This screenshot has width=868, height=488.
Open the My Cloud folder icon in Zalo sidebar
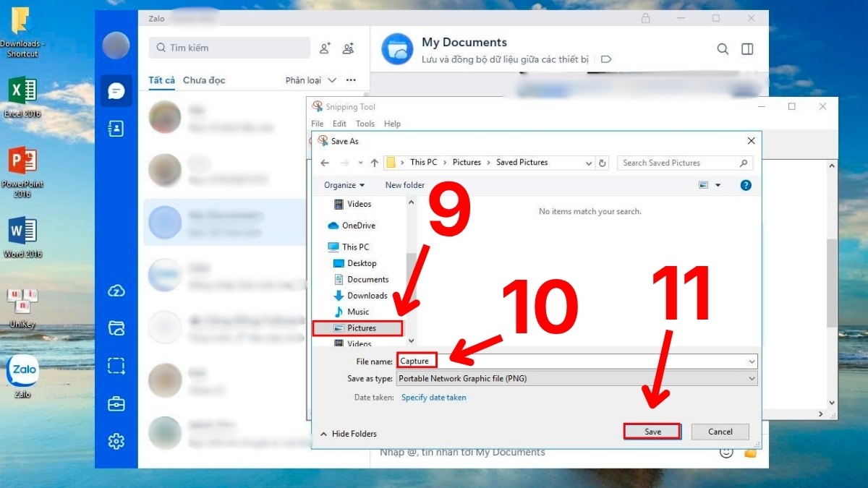pos(116,328)
